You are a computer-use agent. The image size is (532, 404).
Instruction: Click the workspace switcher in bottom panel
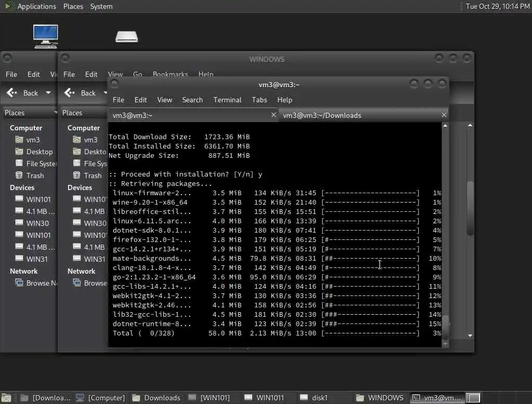(x=473, y=398)
